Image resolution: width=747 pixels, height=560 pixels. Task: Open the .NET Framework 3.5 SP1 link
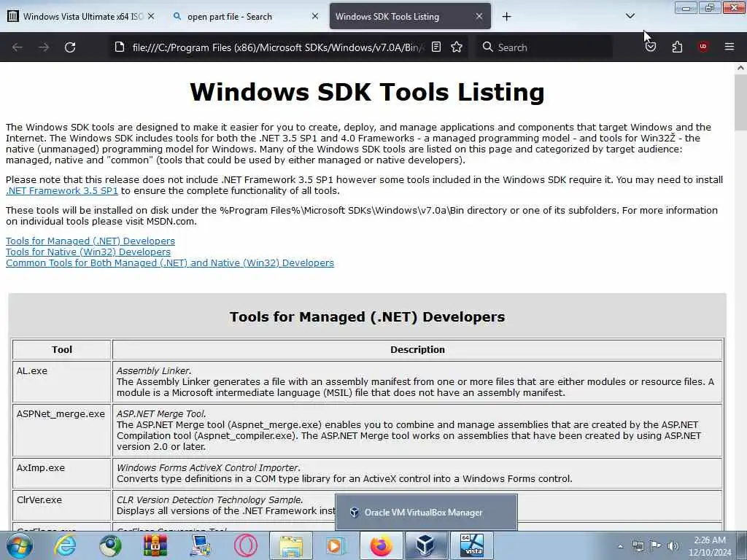62,190
